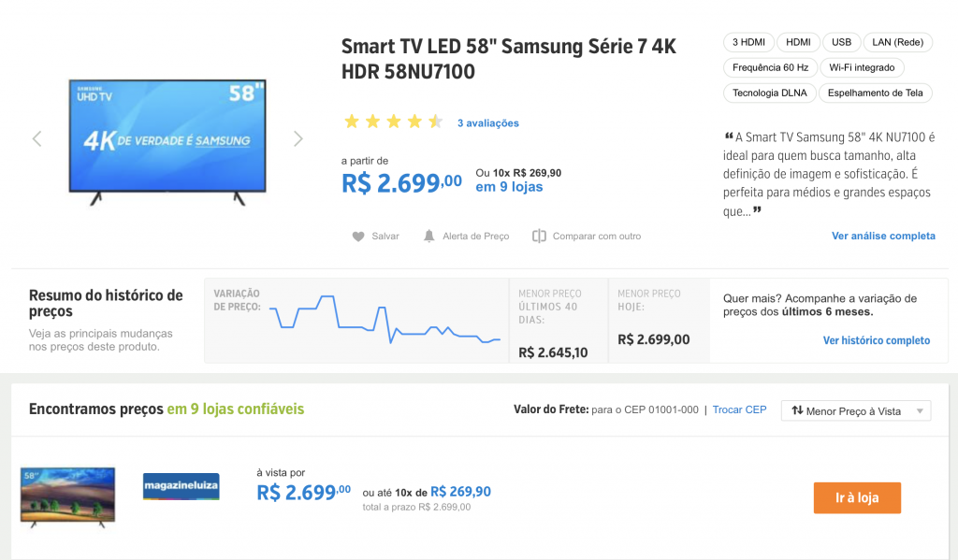Open the em 9 lojas stores link
This screenshot has height=560, width=958.
pos(509,187)
